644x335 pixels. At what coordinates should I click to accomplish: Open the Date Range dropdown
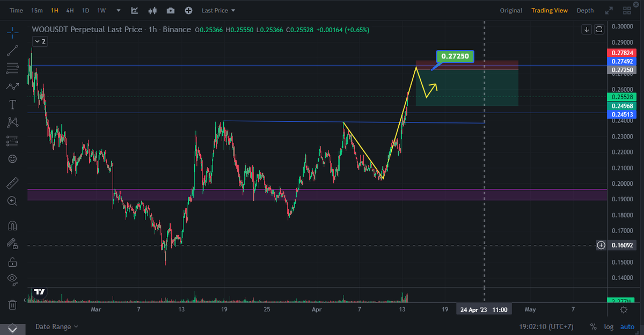tap(57, 326)
